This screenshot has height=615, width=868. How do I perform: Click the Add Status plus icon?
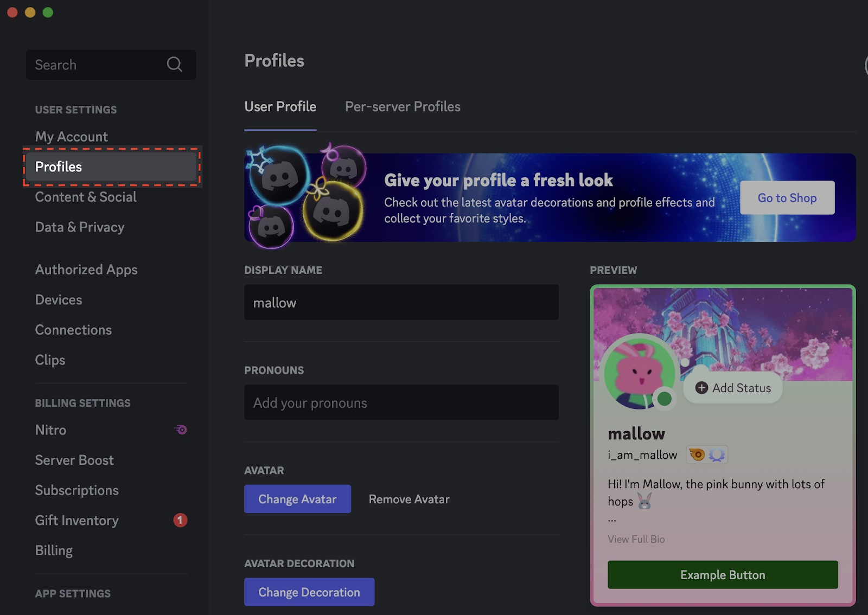coord(700,388)
